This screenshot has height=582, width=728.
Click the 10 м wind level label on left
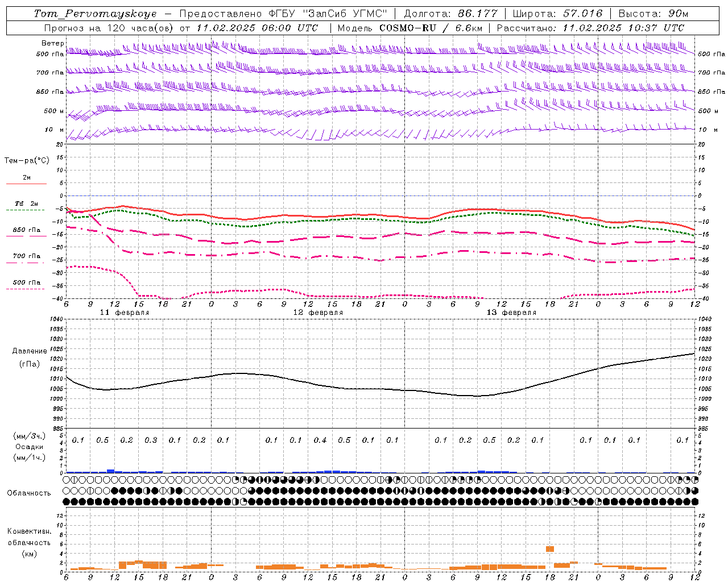(x=55, y=130)
